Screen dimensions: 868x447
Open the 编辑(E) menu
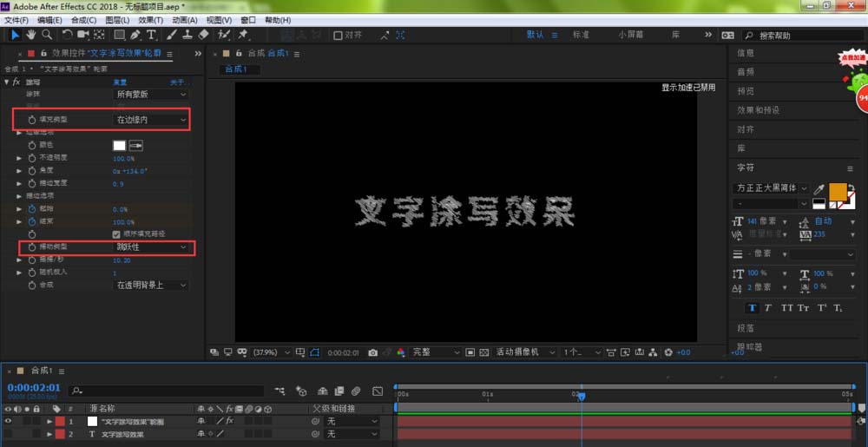coord(49,21)
